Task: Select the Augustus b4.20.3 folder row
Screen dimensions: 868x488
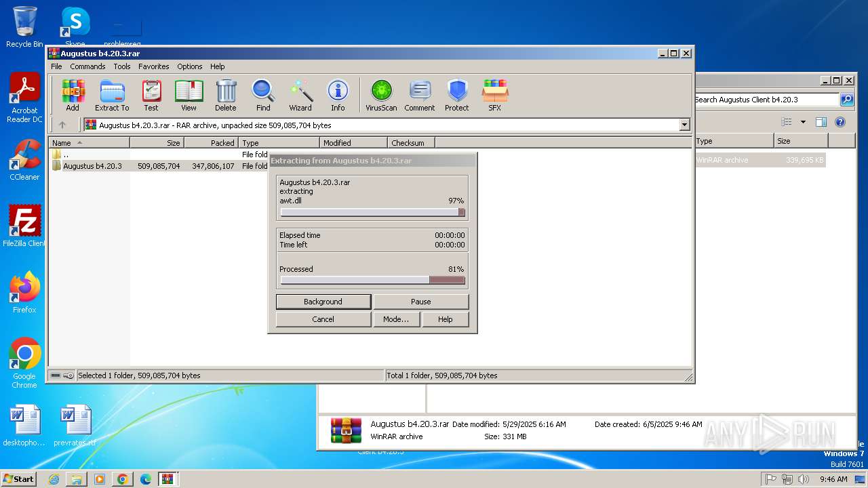Action: click(x=159, y=165)
